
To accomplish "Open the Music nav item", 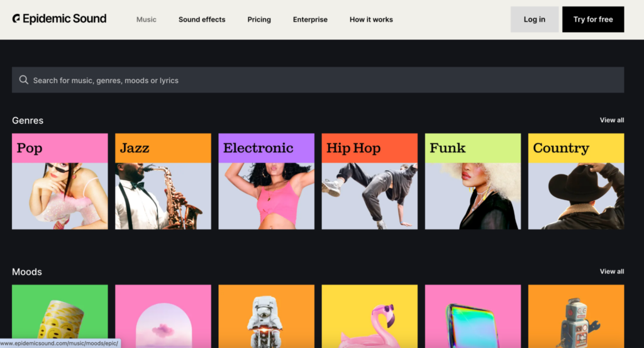I will click(146, 20).
